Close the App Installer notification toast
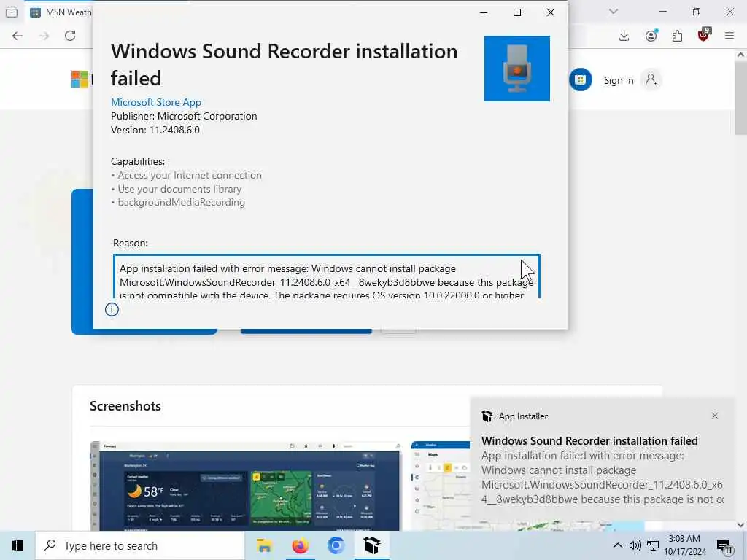 [715, 416]
